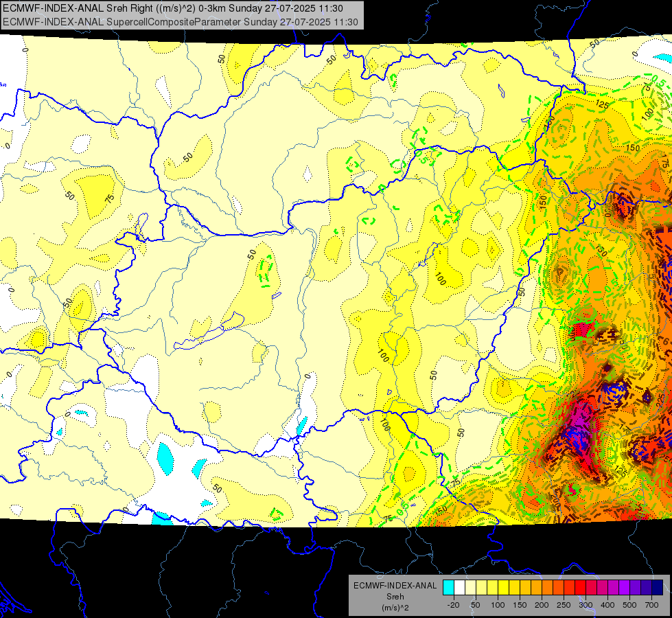Click the legend scale value 200
The image size is (672, 618).
pos(542,605)
